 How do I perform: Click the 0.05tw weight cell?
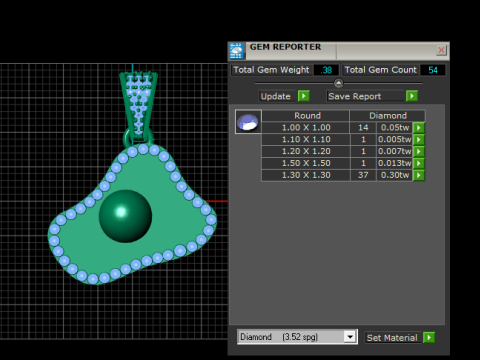pyautogui.click(x=395, y=128)
